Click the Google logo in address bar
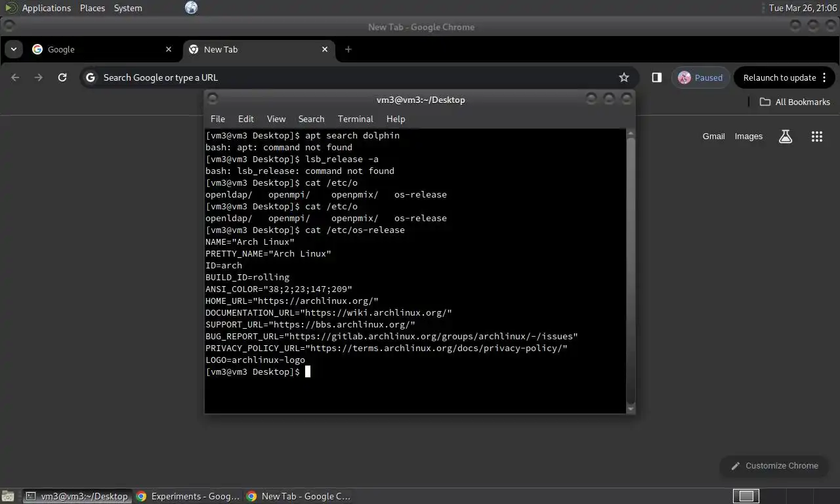This screenshot has width=840, height=504. click(x=91, y=77)
